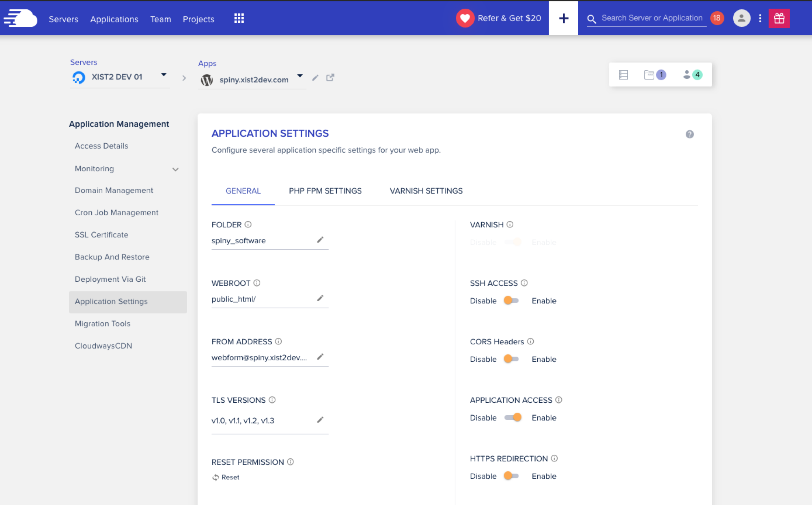Open the apps grid icon

(239, 18)
